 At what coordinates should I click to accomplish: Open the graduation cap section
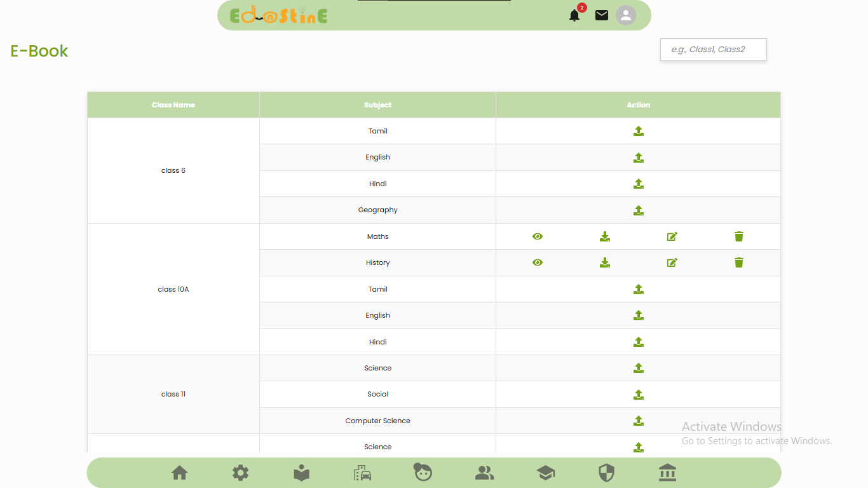pos(545,473)
